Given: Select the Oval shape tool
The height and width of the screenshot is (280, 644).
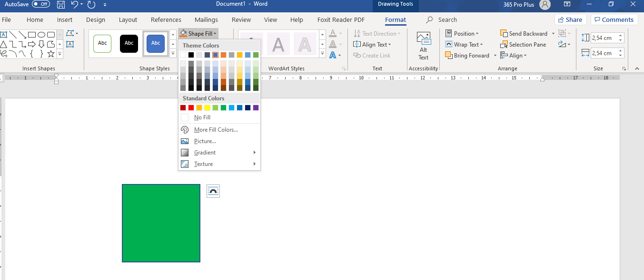Looking at the screenshot, I should (x=42, y=35).
